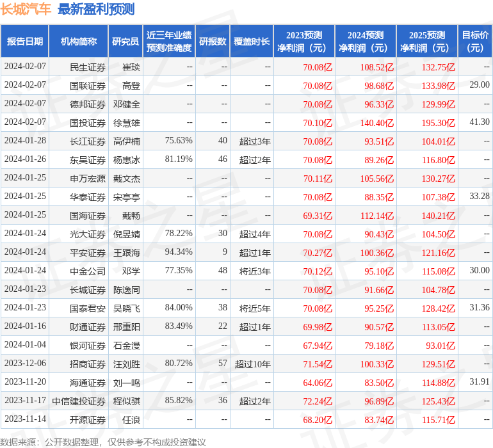
Task: Click the 研报数 column header
Action: click(x=213, y=42)
